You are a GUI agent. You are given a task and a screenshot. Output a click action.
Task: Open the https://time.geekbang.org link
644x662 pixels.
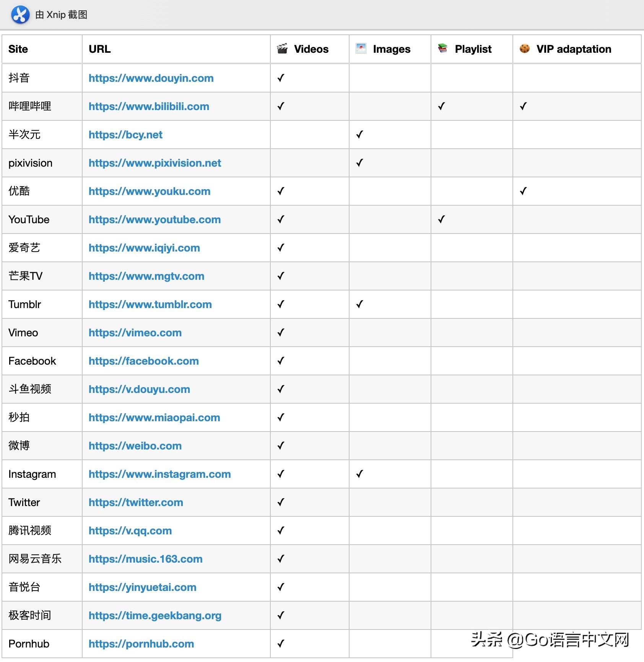pos(154,615)
